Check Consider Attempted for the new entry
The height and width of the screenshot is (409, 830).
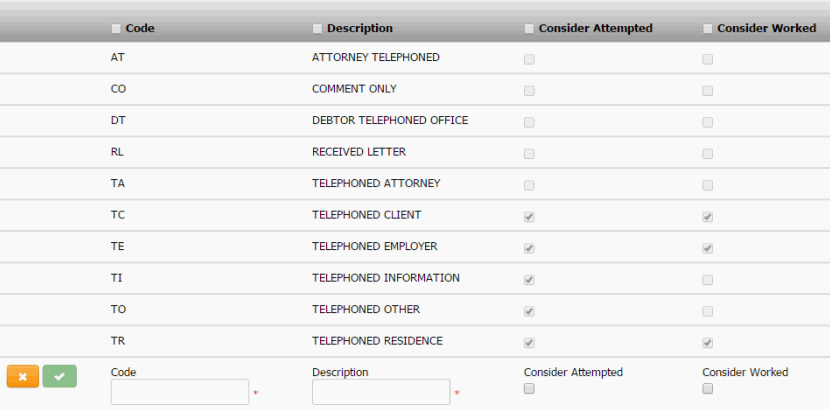point(530,389)
